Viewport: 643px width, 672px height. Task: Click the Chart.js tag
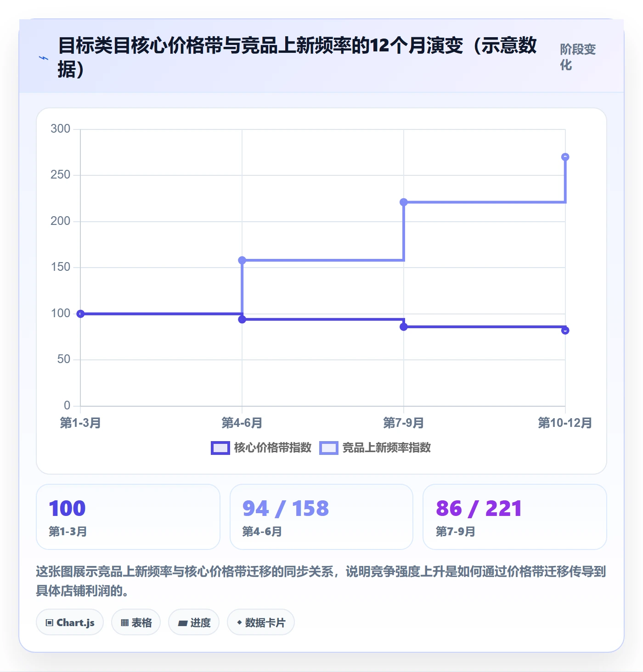click(70, 622)
